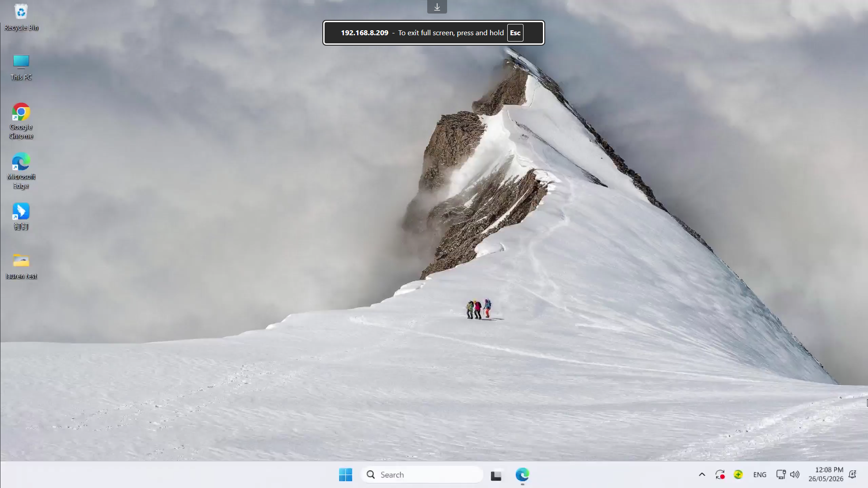Click the date 26/05/2026 in the taskbar

coord(826,479)
